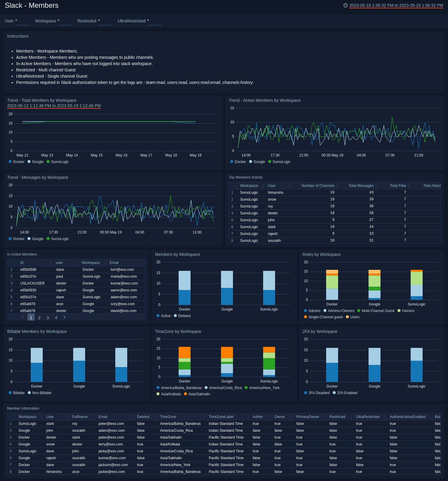Click the clock icon beside dashboard time range

coord(346,5)
